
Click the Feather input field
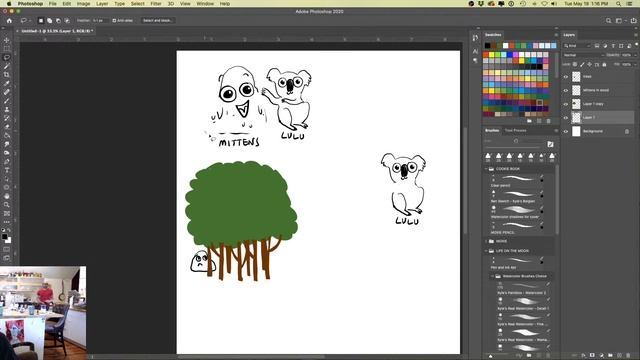(x=100, y=20)
